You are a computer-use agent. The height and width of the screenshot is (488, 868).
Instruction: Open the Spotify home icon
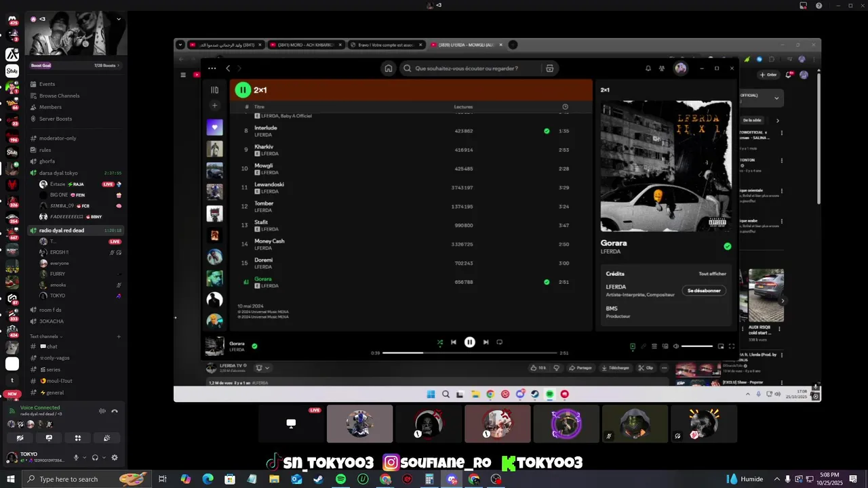[389, 68]
